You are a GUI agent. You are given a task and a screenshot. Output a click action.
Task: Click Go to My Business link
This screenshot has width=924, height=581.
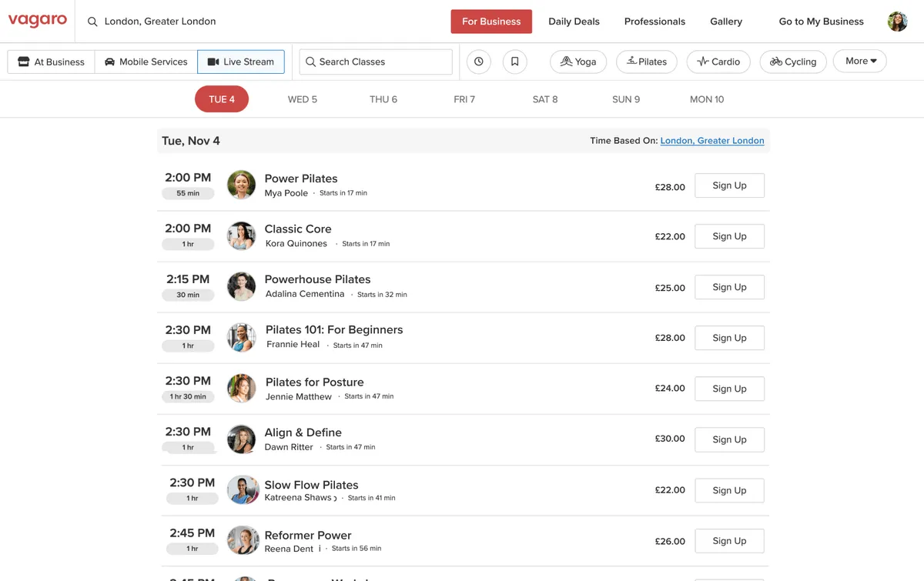(x=821, y=22)
